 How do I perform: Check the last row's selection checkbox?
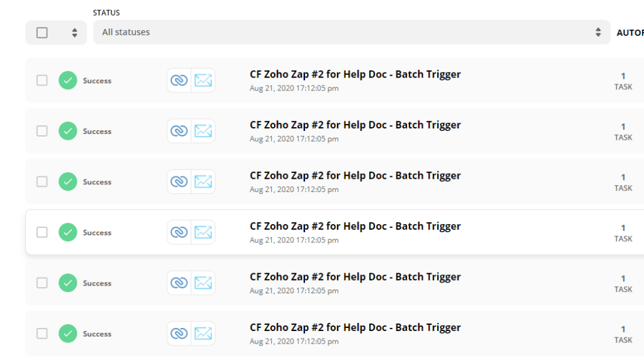tap(42, 334)
